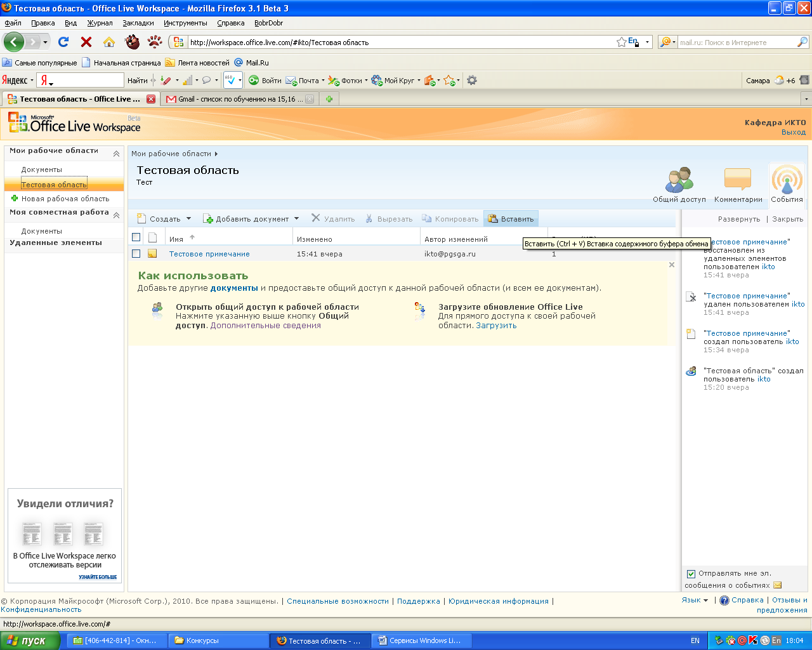Open Сервисы Windows Li... taskbar item
The image size is (812, 650).
click(422, 640)
